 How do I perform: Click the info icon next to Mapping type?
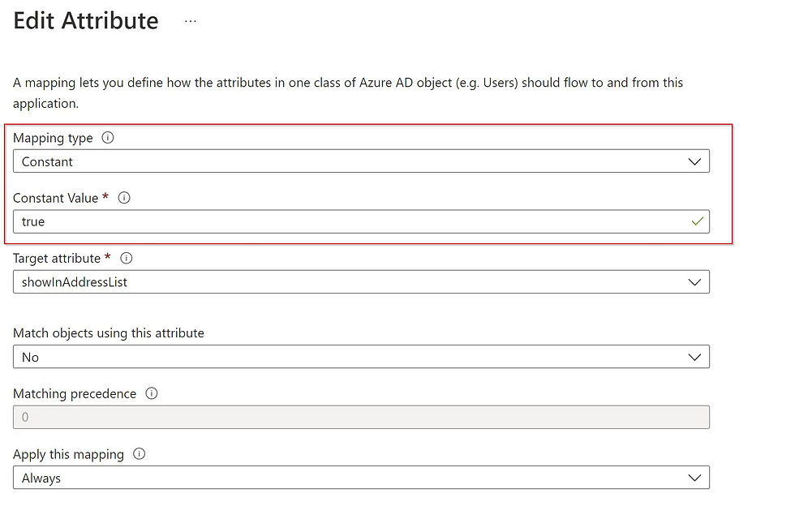[107, 138]
